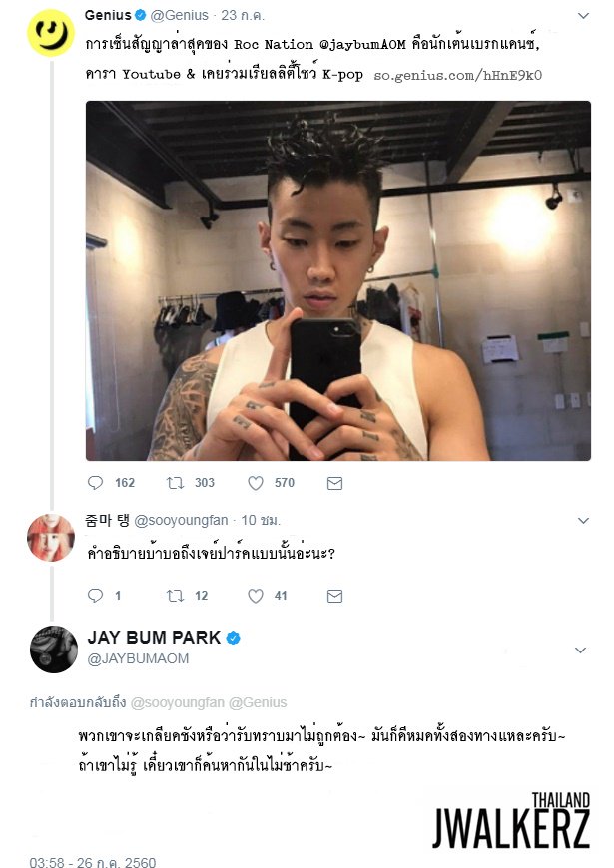Like the Genius tweet with 570 likes
The width and height of the screenshot is (614, 868).
pos(255,483)
